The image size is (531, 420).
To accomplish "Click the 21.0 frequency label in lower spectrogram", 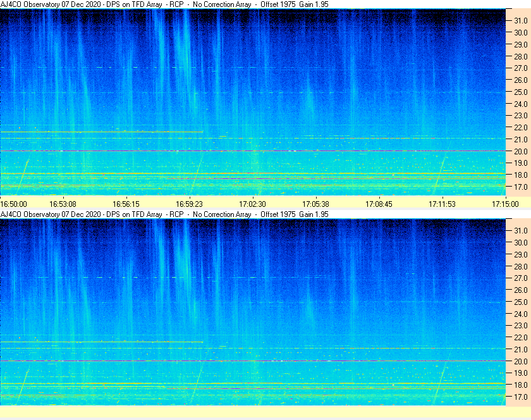I will pyautogui.click(x=521, y=350).
